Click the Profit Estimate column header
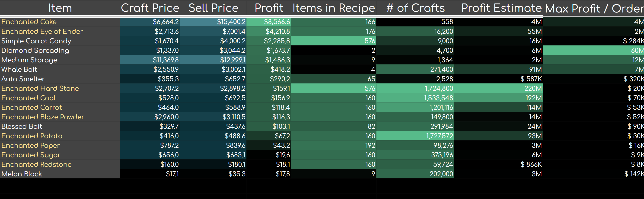This screenshot has height=199, width=644. pyautogui.click(x=501, y=8)
